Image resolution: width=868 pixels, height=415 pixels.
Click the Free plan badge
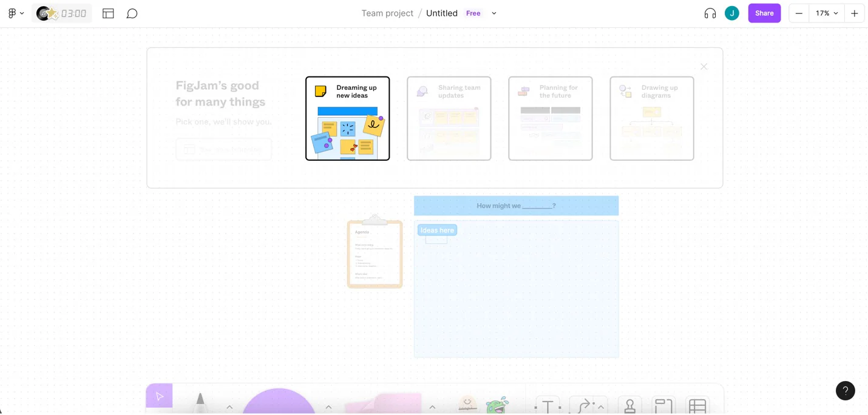pos(473,13)
